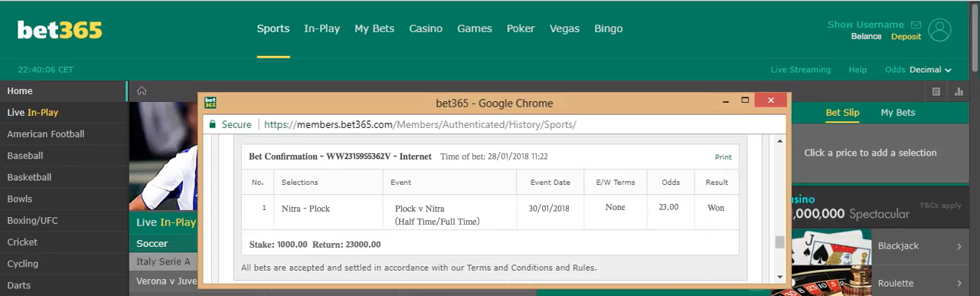Open the Help link
The height and width of the screenshot is (296, 980).
[x=857, y=70]
